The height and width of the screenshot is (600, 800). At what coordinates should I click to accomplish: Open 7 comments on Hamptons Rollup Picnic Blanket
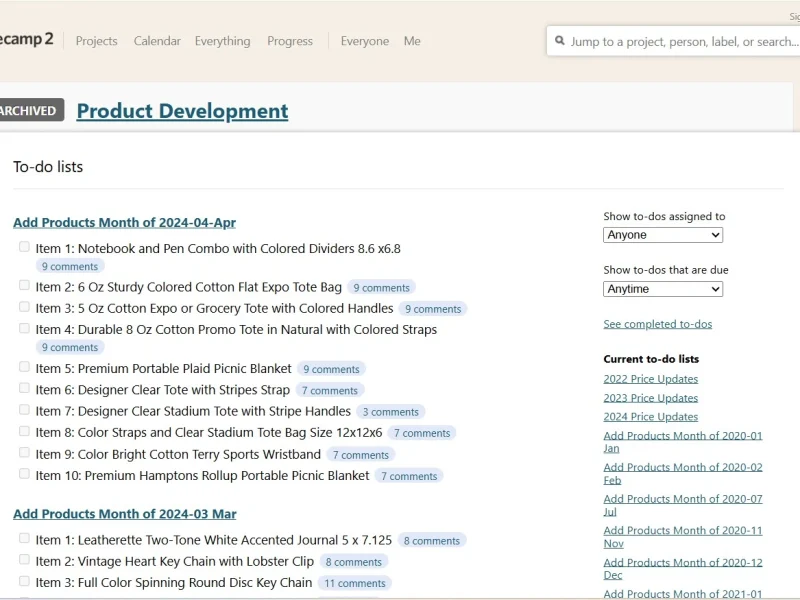pyautogui.click(x=409, y=477)
